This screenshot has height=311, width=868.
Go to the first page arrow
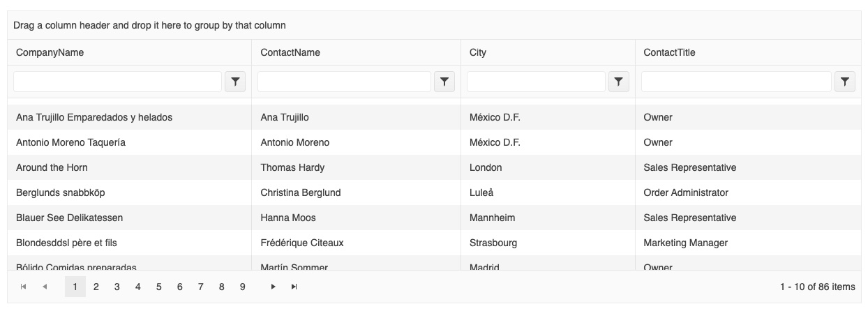point(24,287)
